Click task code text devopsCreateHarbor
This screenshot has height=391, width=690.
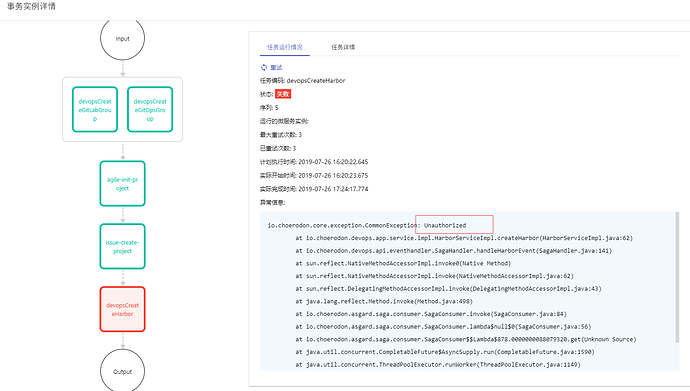tap(316, 80)
